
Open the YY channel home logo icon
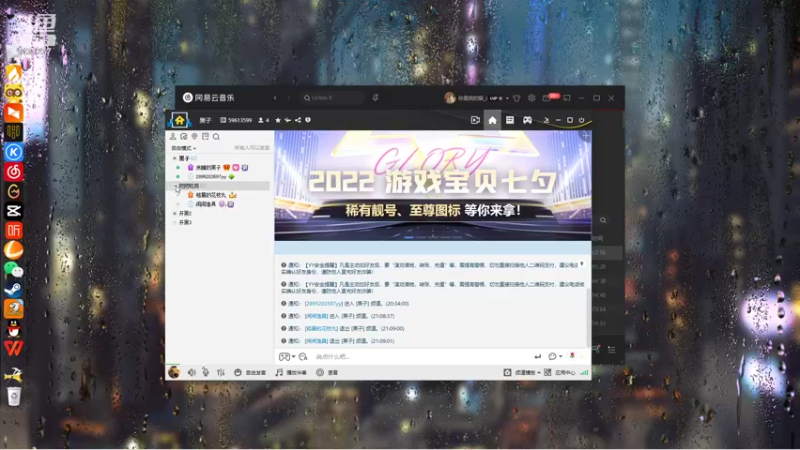[x=180, y=120]
